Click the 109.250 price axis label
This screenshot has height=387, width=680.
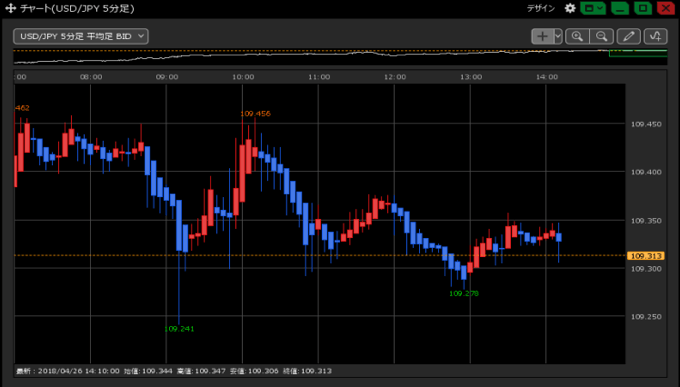pos(646,317)
